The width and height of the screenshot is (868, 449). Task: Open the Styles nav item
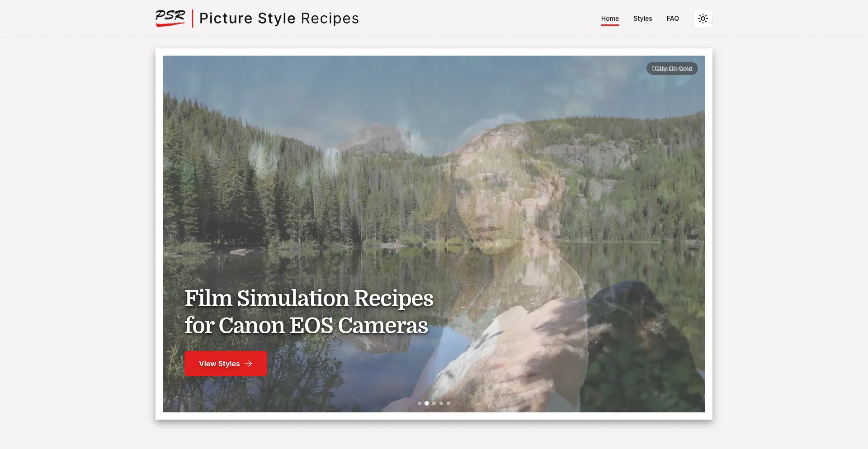coord(642,19)
